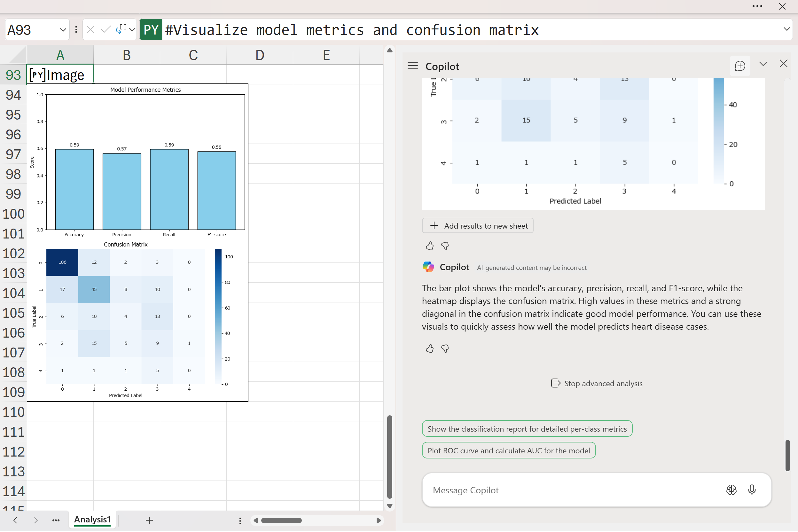Click the brain icon in Copilot message box
Image resolution: width=798 pixels, height=532 pixels.
pyautogui.click(x=731, y=489)
